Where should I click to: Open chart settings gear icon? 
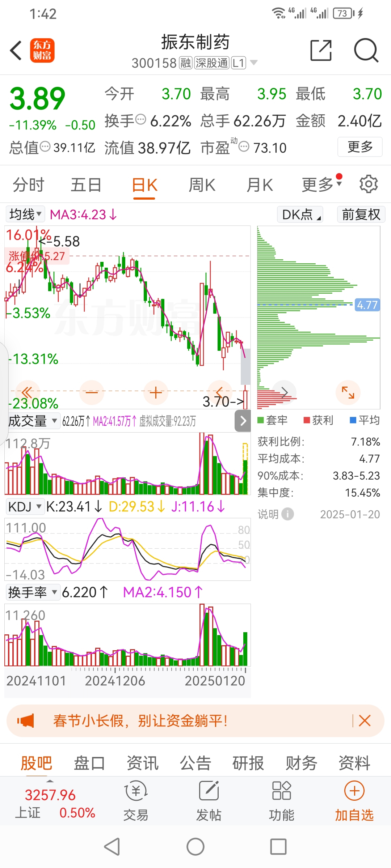(369, 184)
